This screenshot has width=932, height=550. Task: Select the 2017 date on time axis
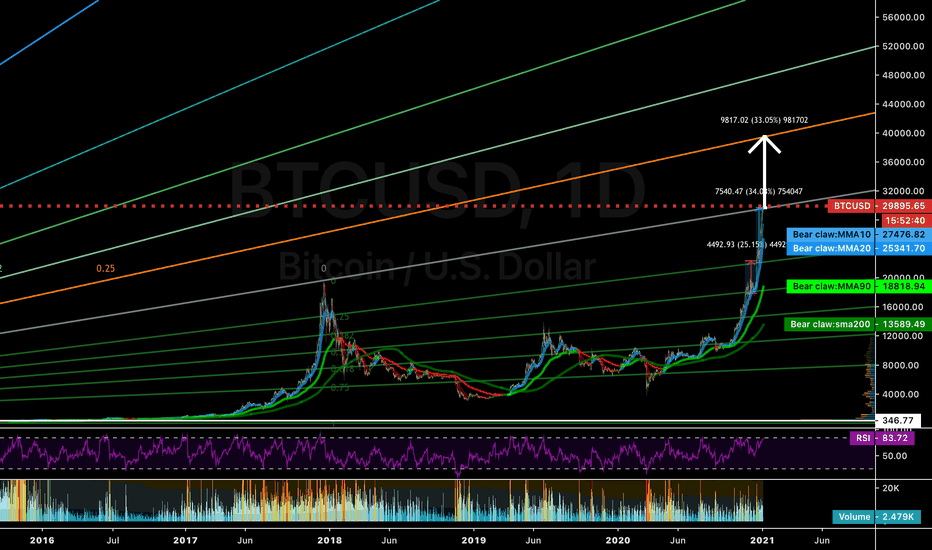(185, 540)
